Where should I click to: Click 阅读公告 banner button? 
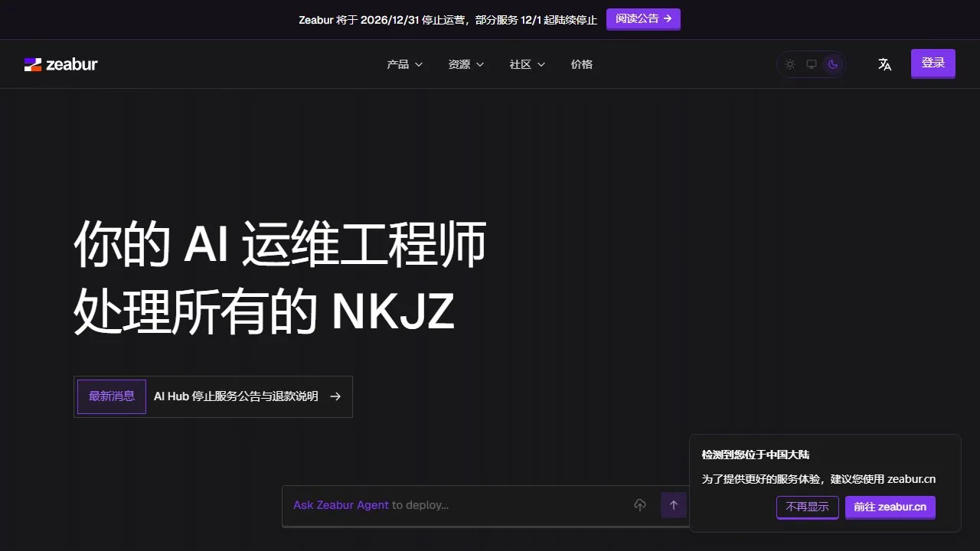[643, 19]
